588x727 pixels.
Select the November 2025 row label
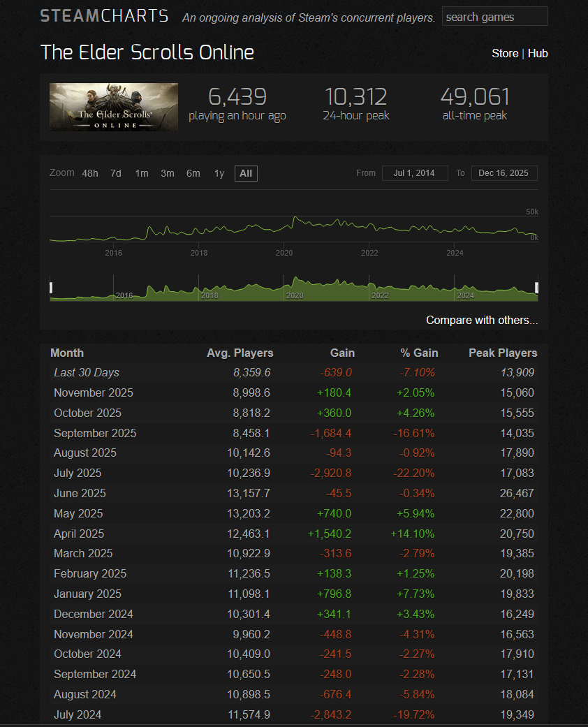93,392
